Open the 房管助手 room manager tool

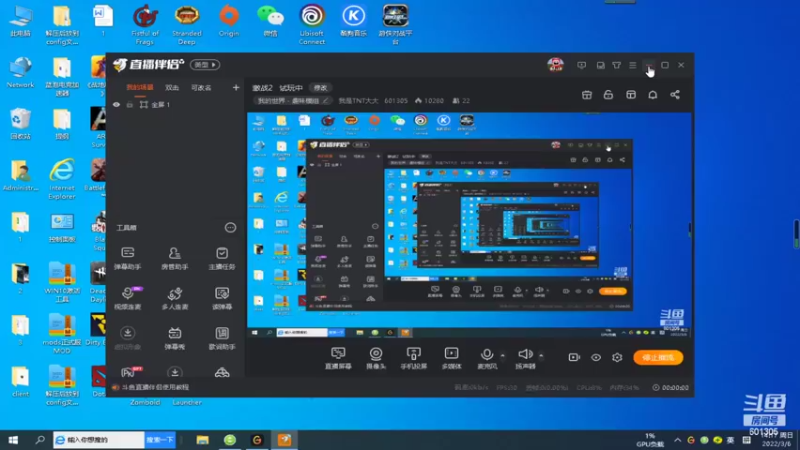tap(174, 258)
